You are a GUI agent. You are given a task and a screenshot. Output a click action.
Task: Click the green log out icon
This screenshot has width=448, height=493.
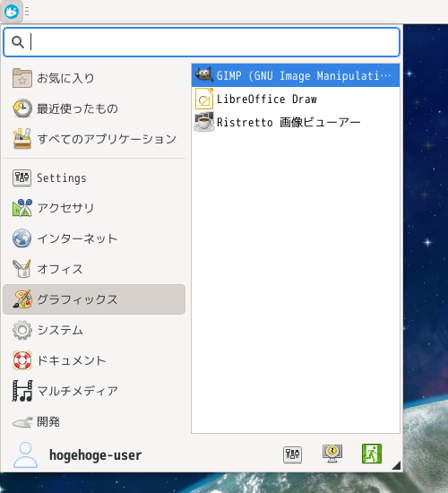tap(372, 454)
